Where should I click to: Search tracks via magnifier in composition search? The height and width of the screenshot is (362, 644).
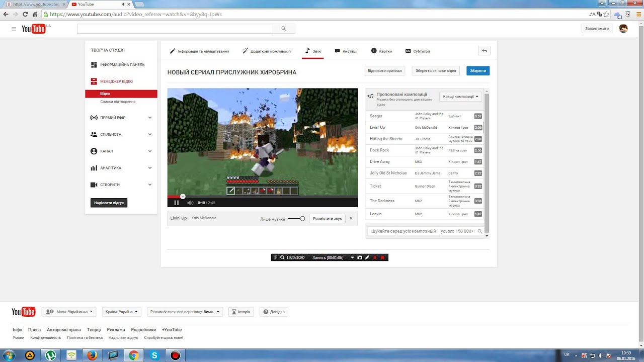(480, 231)
